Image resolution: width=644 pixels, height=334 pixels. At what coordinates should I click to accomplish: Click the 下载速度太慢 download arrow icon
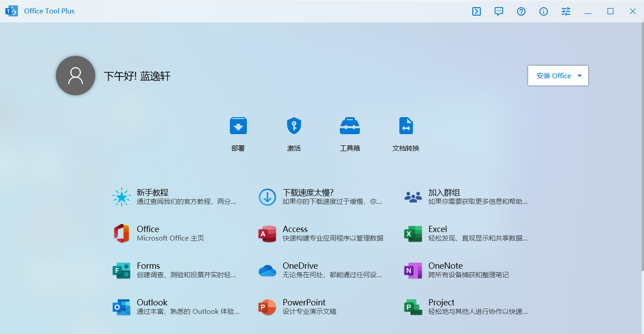click(267, 197)
